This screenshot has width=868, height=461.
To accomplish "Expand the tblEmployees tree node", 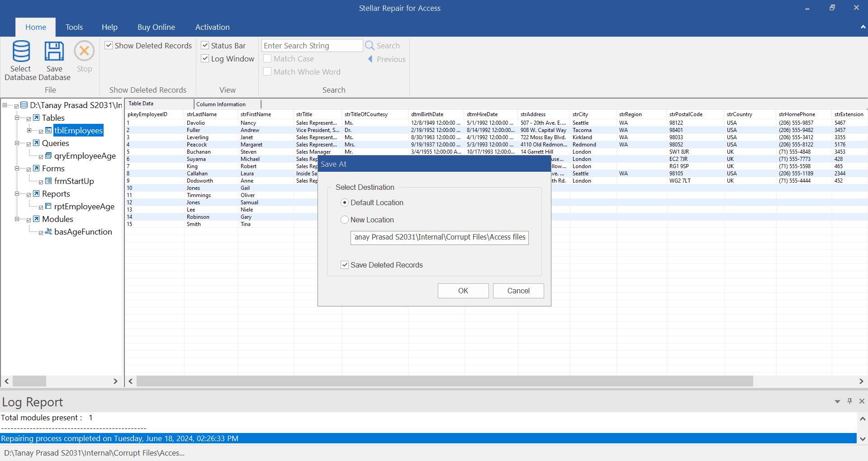I will point(29,131).
